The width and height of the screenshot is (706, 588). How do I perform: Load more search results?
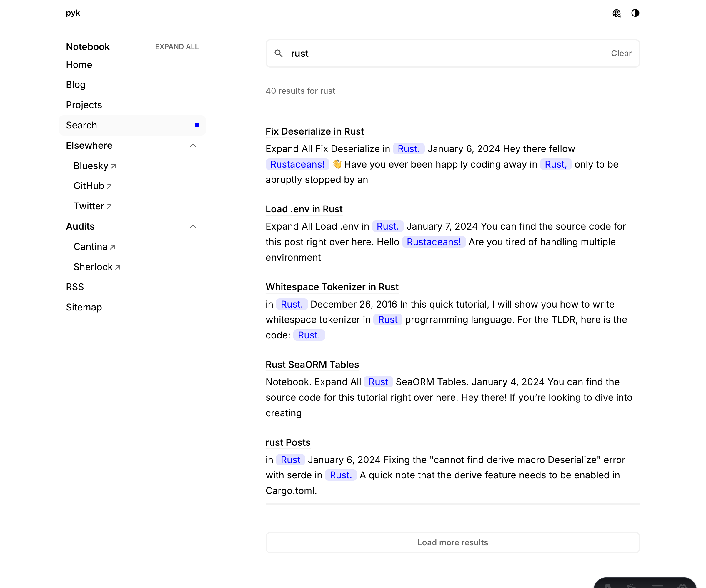pyautogui.click(x=452, y=542)
